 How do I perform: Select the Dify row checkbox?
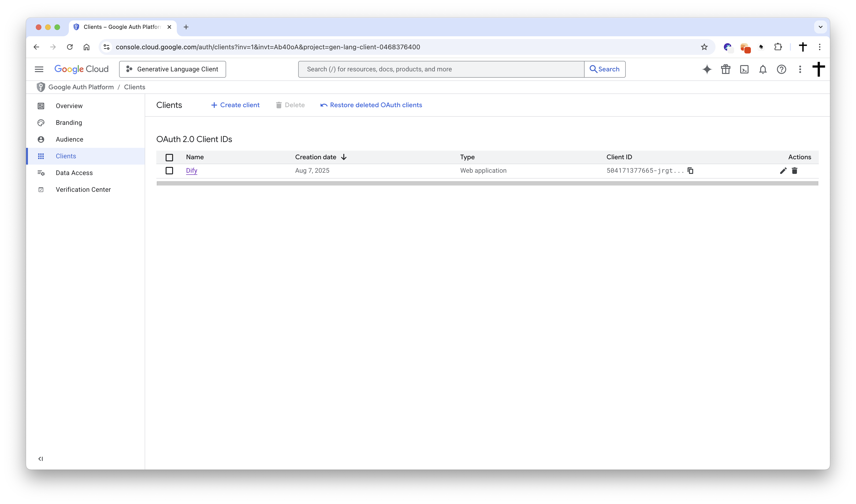tap(169, 170)
